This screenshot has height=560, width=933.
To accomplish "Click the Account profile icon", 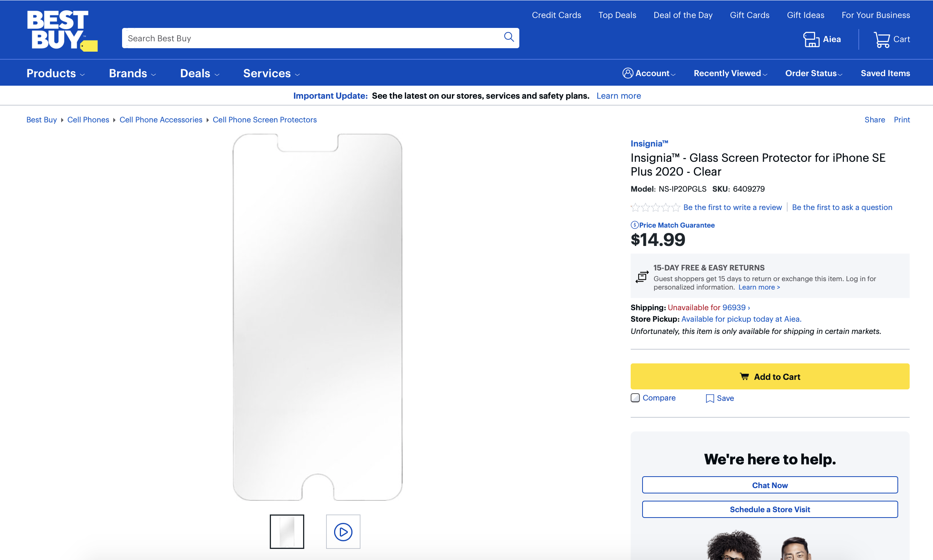I will click(628, 73).
